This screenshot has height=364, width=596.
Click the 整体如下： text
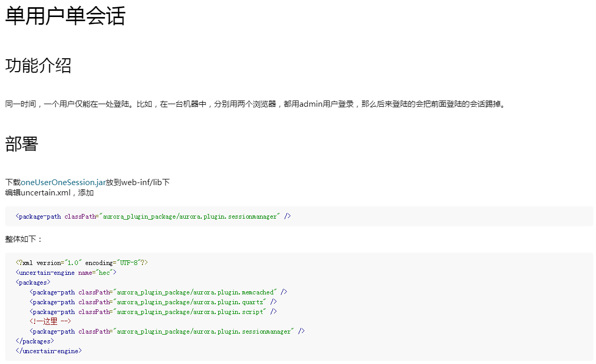(24, 239)
